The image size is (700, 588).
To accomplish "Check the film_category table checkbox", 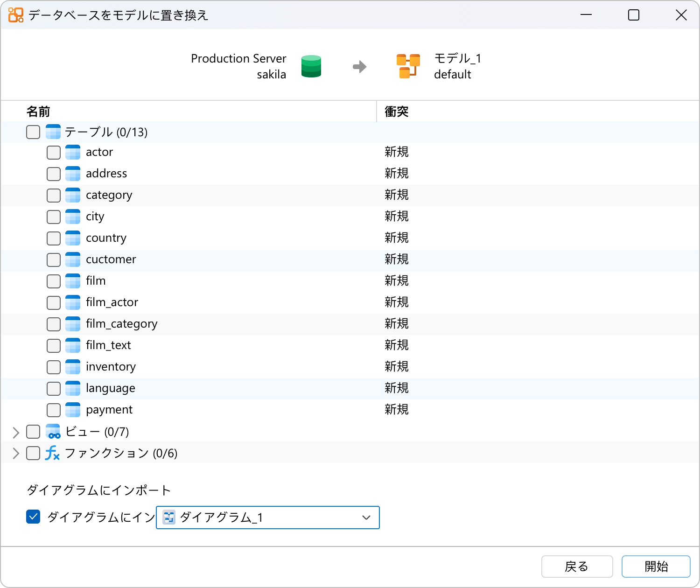I will click(54, 324).
